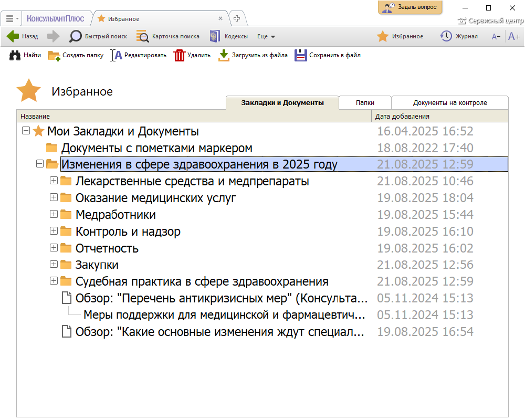
Task: Expand the Закупки folder
Action: tap(54, 264)
